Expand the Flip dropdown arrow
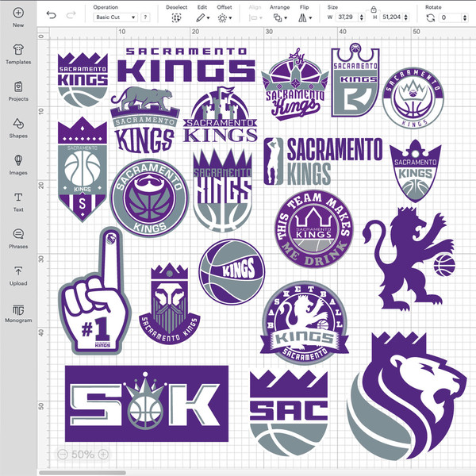Image resolution: width=476 pixels, height=476 pixels. point(310,18)
